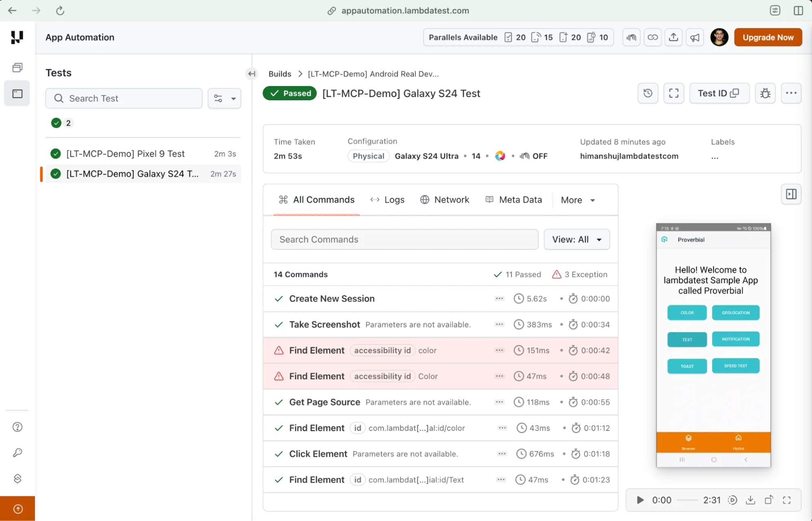The image size is (812, 521).
Task: Select the Galaxy S24 Test entry
Action: (143, 174)
